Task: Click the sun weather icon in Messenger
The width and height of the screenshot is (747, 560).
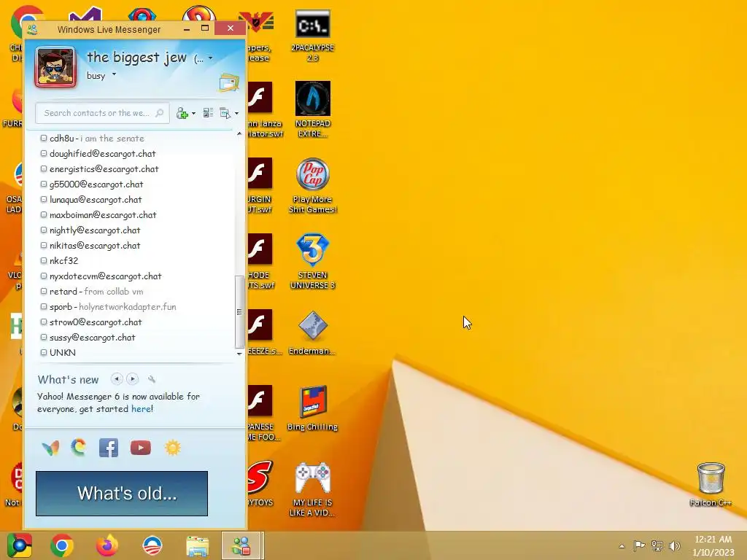Action: (172, 448)
